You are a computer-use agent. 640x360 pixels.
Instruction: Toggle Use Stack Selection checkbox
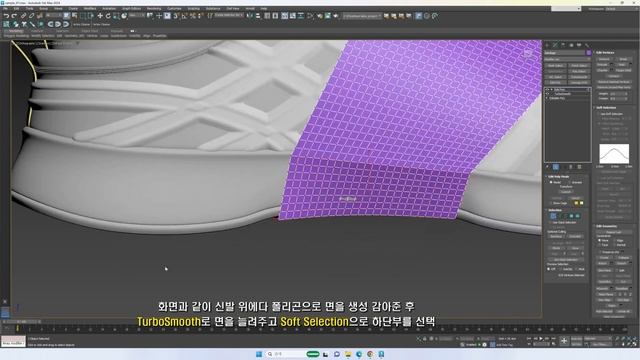pyautogui.click(x=551, y=222)
